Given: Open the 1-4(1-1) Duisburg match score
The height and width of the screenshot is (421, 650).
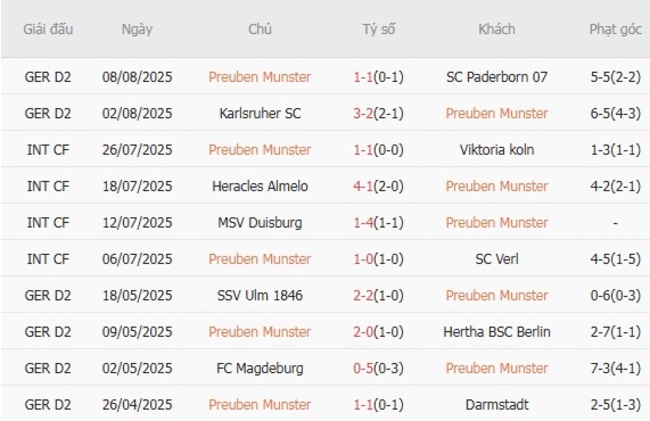Looking at the screenshot, I should (379, 222).
